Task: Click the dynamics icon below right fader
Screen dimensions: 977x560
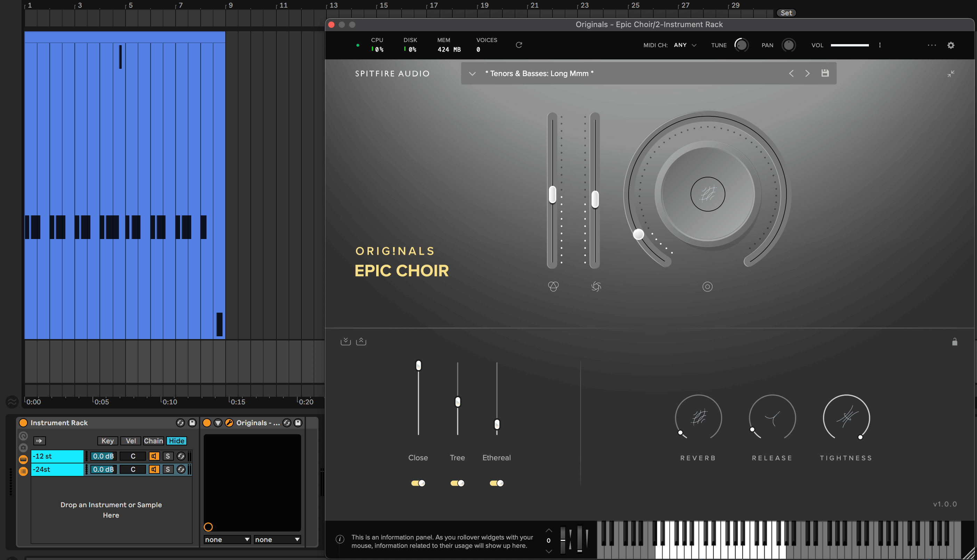Action: point(596,286)
